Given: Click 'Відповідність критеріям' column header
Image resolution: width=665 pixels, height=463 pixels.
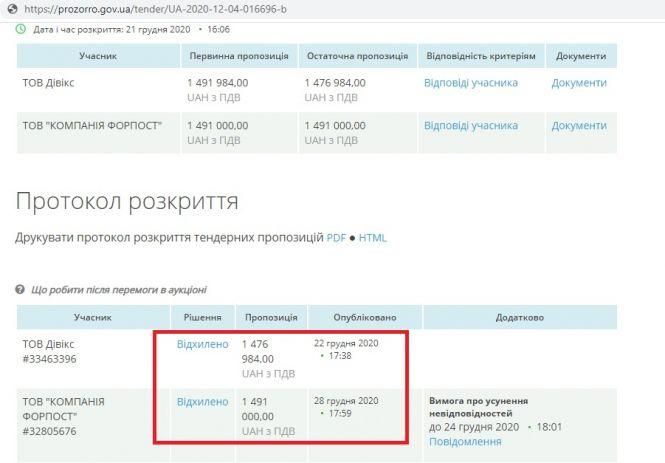Looking at the screenshot, I should [x=481, y=56].
